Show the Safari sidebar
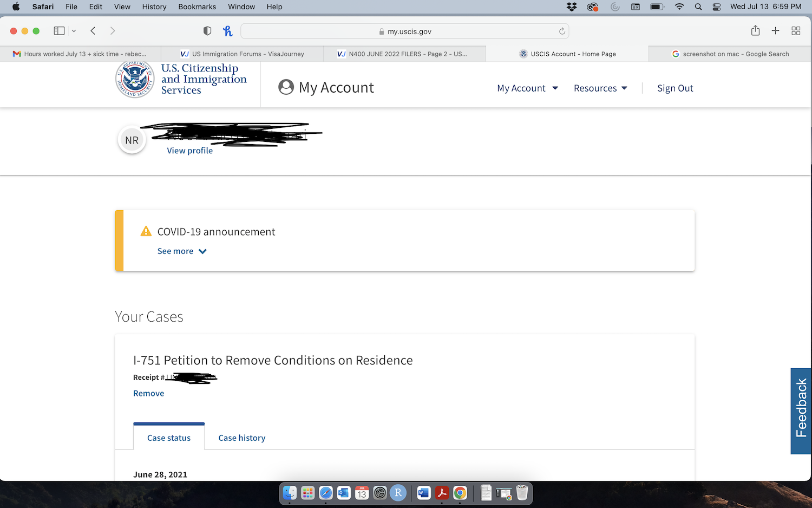This screenshot has height=508, width=812. (x=59, y=31)
